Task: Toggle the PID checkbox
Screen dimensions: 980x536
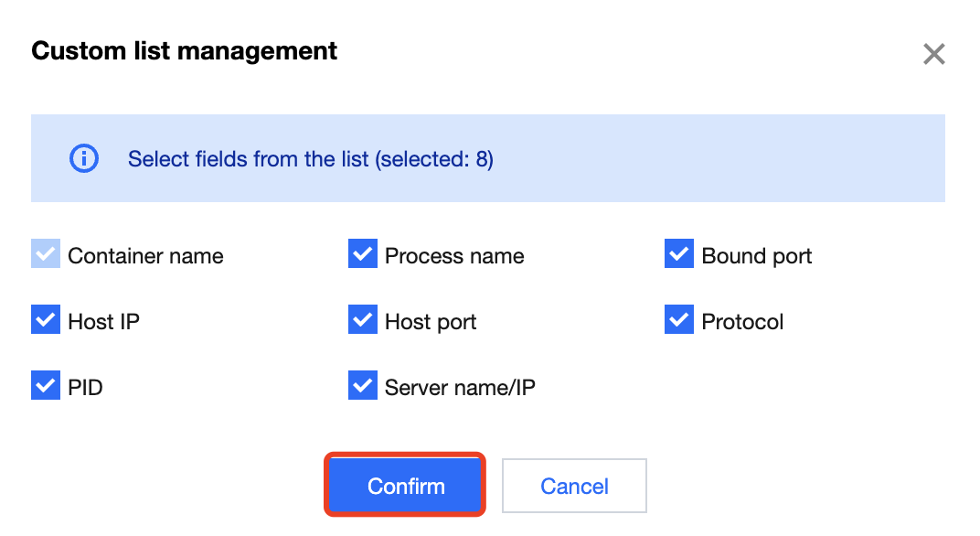Action: tap(46, 387)
